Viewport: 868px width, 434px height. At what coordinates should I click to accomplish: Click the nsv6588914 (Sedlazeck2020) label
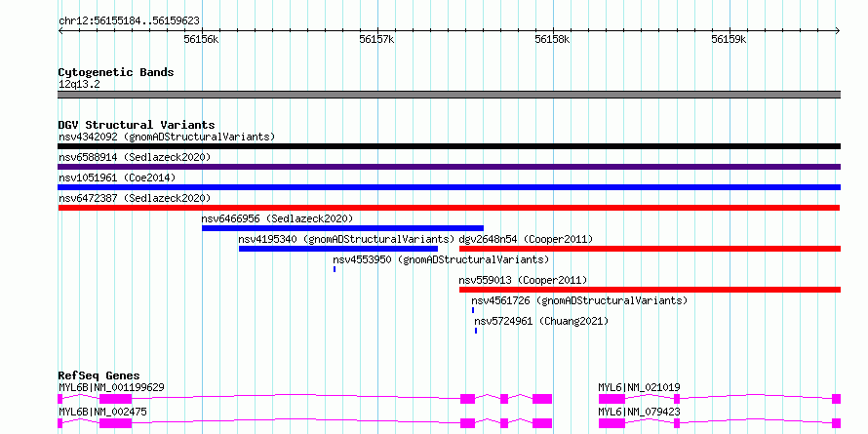point(135,157)
